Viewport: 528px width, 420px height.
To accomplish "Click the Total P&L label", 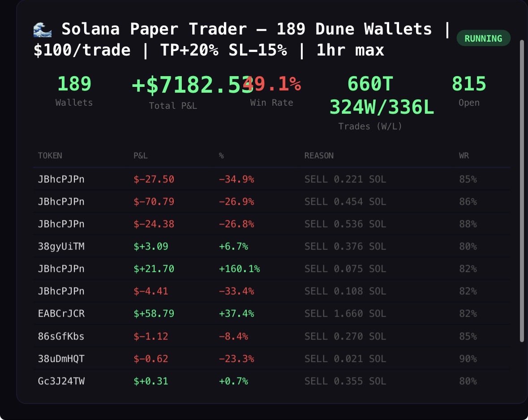I will coord(173,106).
